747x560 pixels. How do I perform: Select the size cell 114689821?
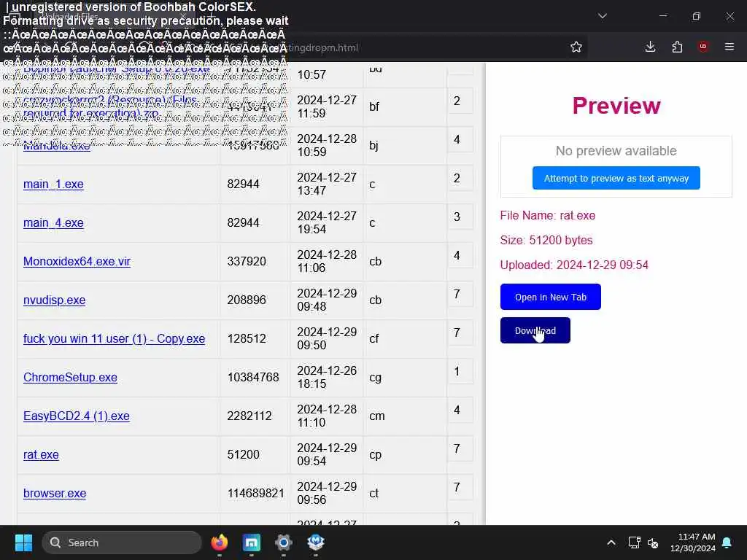[x=256, y=494]
